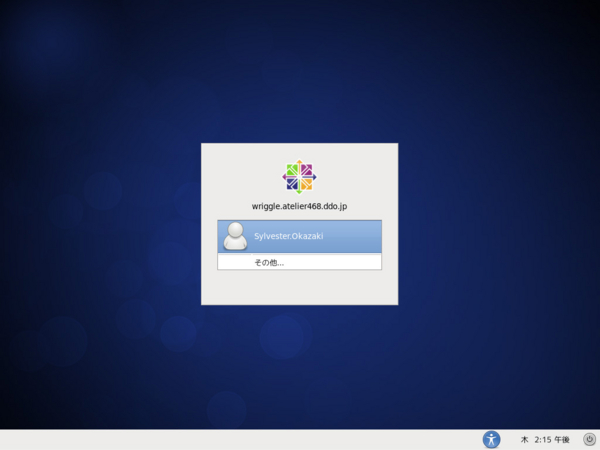Click the clock showing 木 2:15 午後
The image size is (600, 450).
pos(545,440)
